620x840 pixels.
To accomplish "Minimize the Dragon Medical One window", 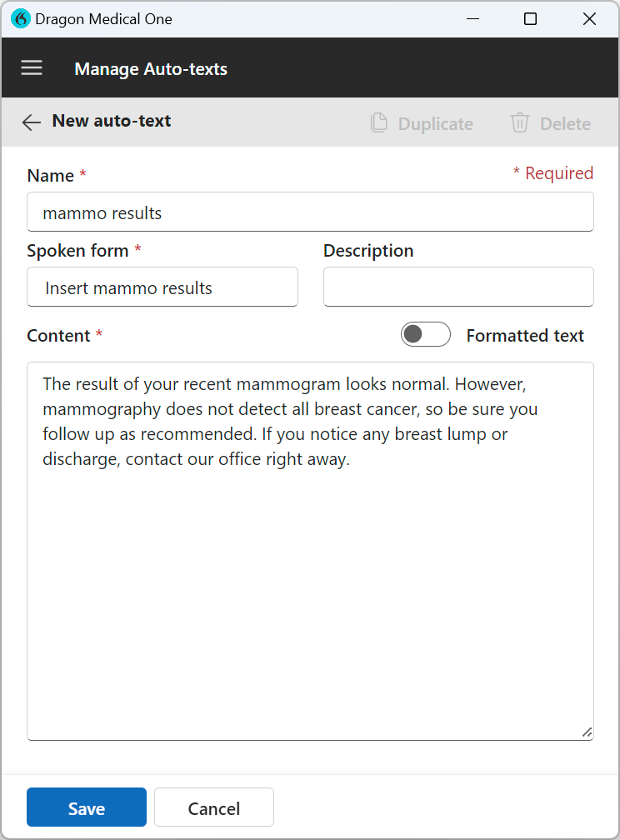I will (x=472, y=18).
